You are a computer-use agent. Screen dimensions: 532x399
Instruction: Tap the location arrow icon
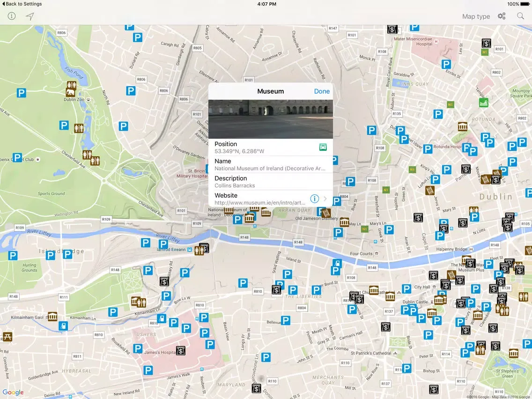click(30, 16)
